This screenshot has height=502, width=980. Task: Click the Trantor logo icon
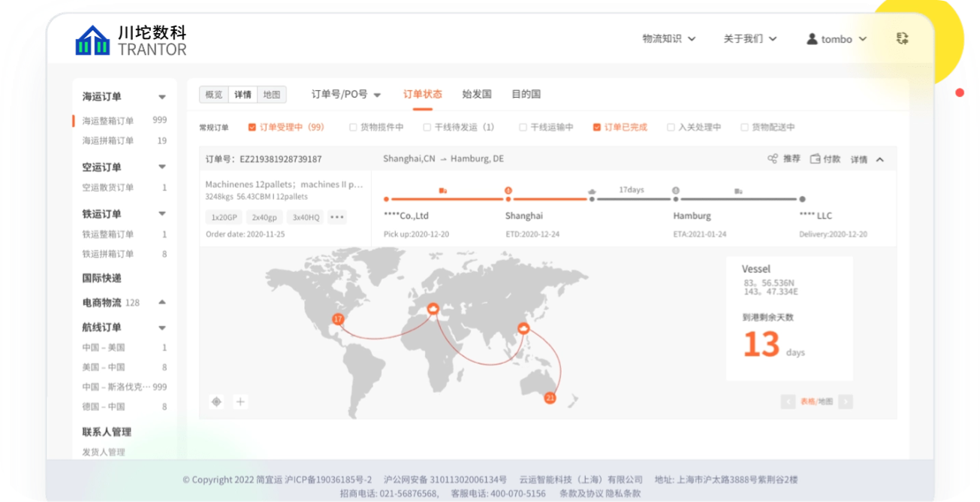[x=92, y=41]
